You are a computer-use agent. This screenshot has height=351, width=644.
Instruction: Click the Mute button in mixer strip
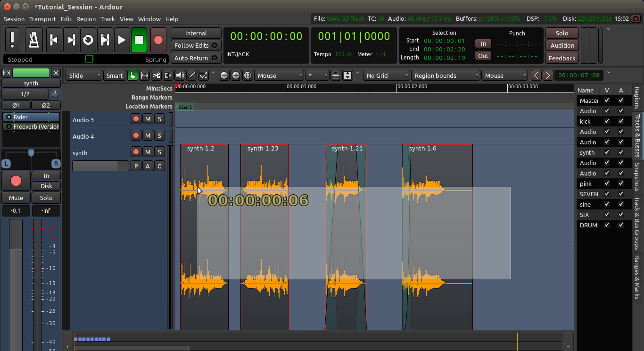[16, 198]
